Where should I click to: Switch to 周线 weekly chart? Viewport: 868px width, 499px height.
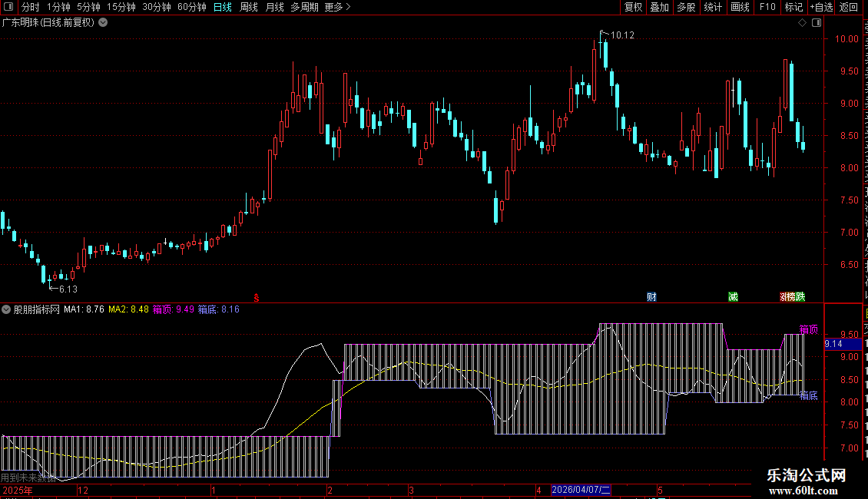pyautogui.click(x=249, y=7)
